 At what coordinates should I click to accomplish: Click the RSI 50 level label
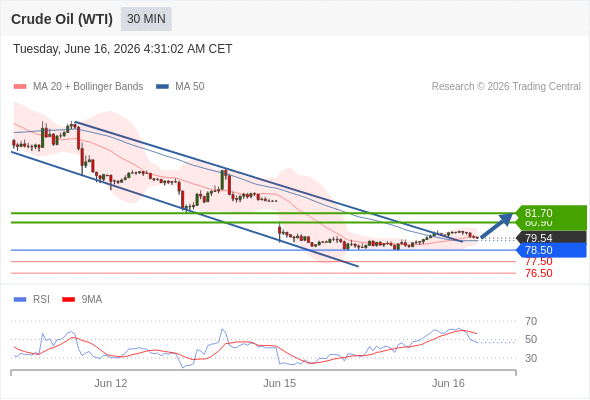531,339
